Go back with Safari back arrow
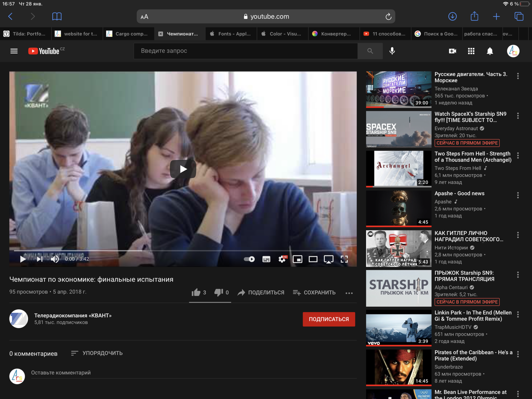532x399 pixels. click(10, 16)
